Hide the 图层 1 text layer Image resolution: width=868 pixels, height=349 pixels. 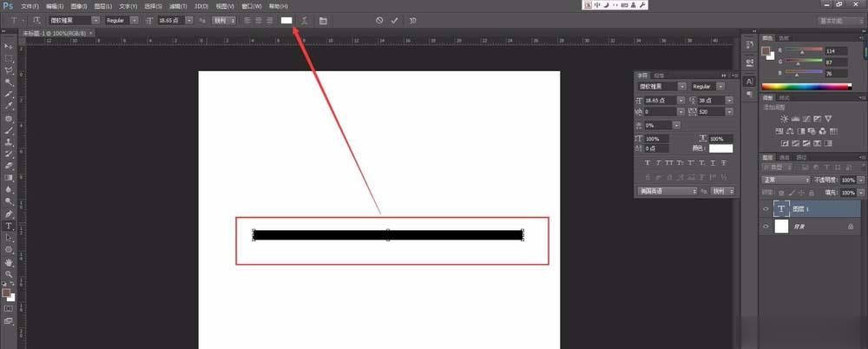click(766, 209)
